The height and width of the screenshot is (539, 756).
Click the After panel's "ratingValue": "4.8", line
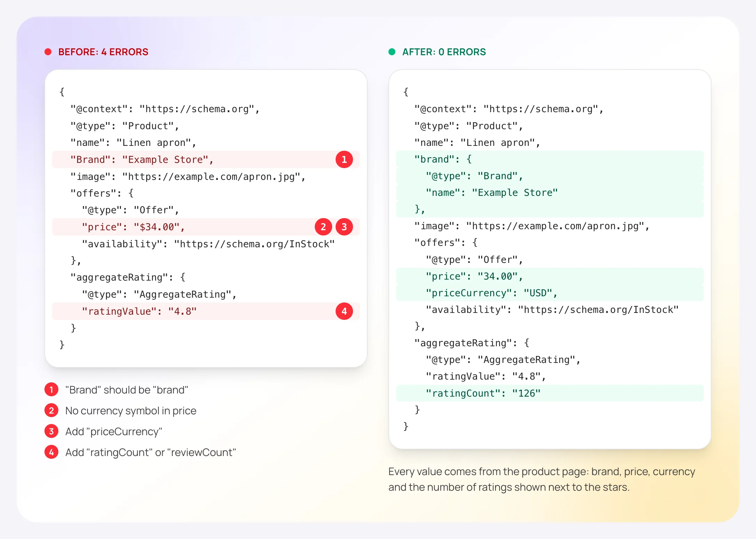coord(486,376)
